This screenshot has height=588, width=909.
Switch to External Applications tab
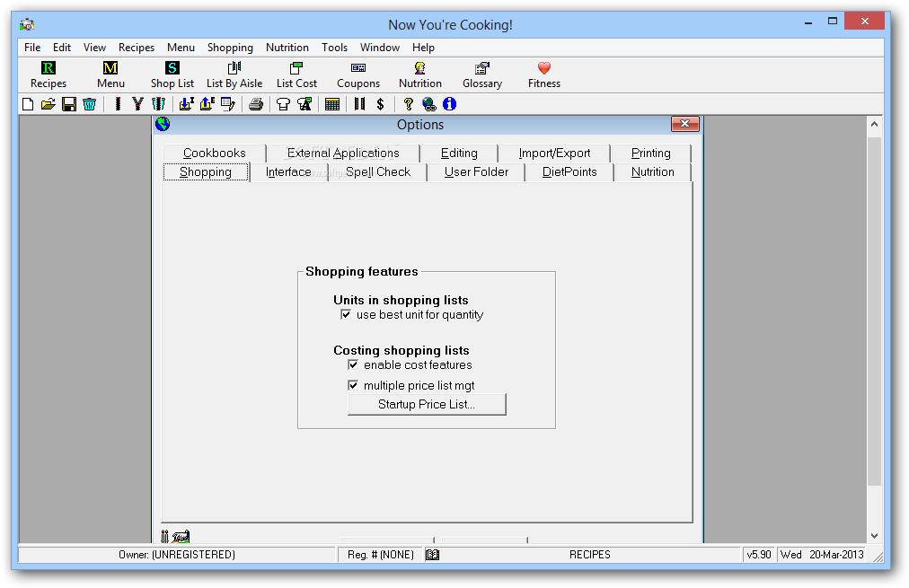coord(343,153)
